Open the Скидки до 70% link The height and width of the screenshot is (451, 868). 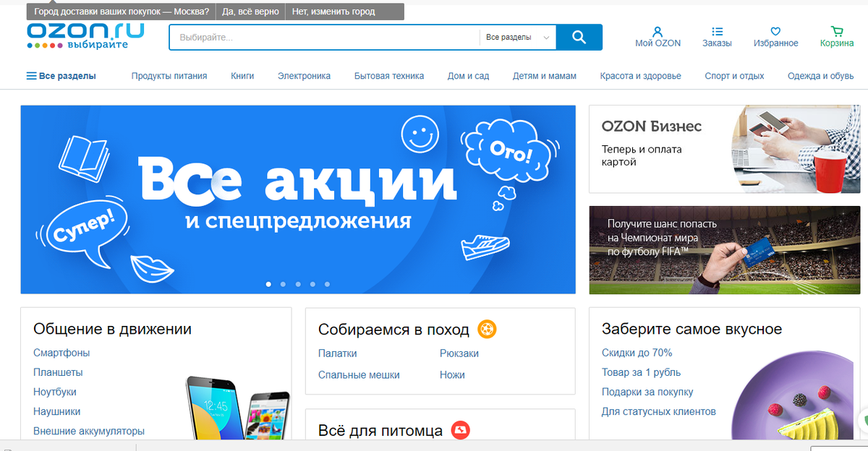click(x=637, y=353)
